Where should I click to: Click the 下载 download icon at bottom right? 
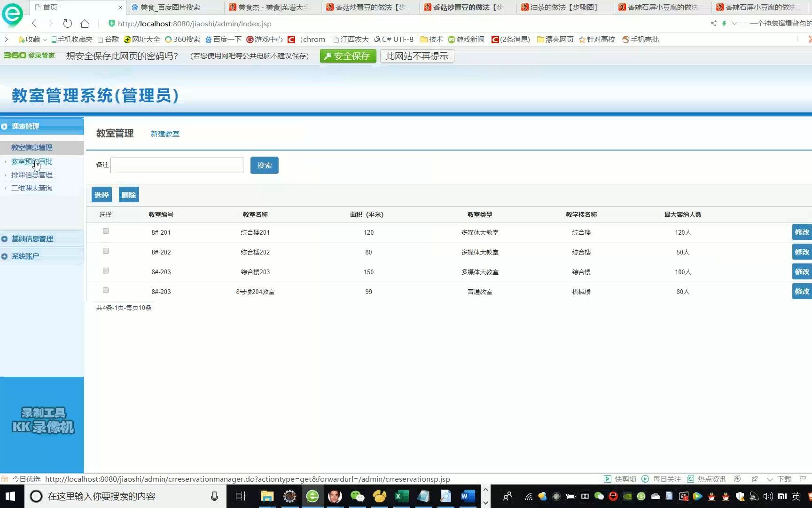(769, 479)
